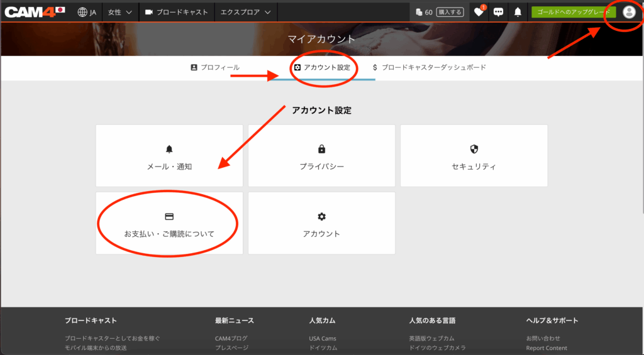Image resolution: width=644 pixels, height=355 pixels.
Task: Open the メール・通知 settings card
Action: pos(169,156)
